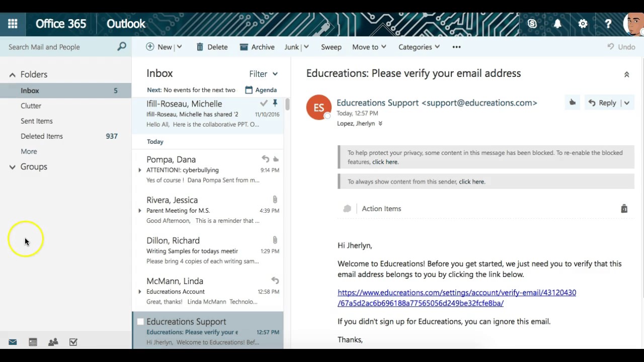Click the search magnifier icon
Screen dimensions: 644x362
click(121, 47)
